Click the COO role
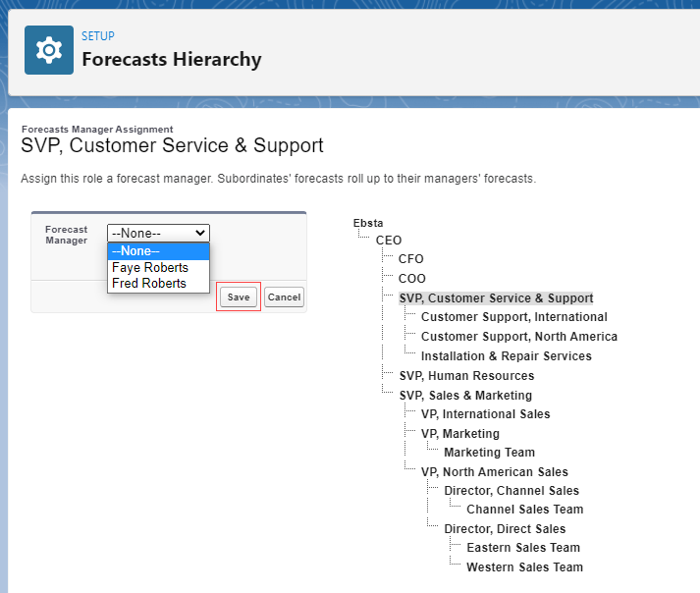The height and width of the screenshot is (593, 700). 411,279
